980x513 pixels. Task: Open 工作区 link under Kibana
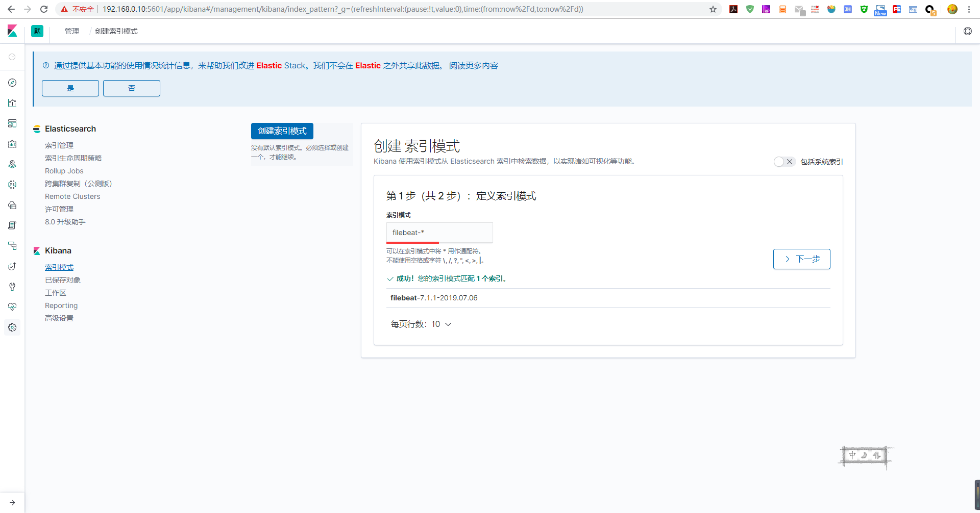[x=56, y=293]
